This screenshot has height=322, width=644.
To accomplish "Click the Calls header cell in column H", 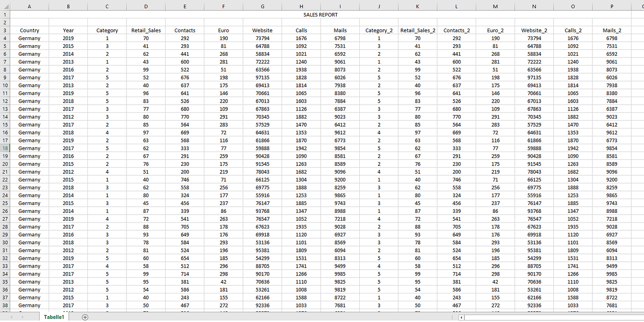I will 301,30.
